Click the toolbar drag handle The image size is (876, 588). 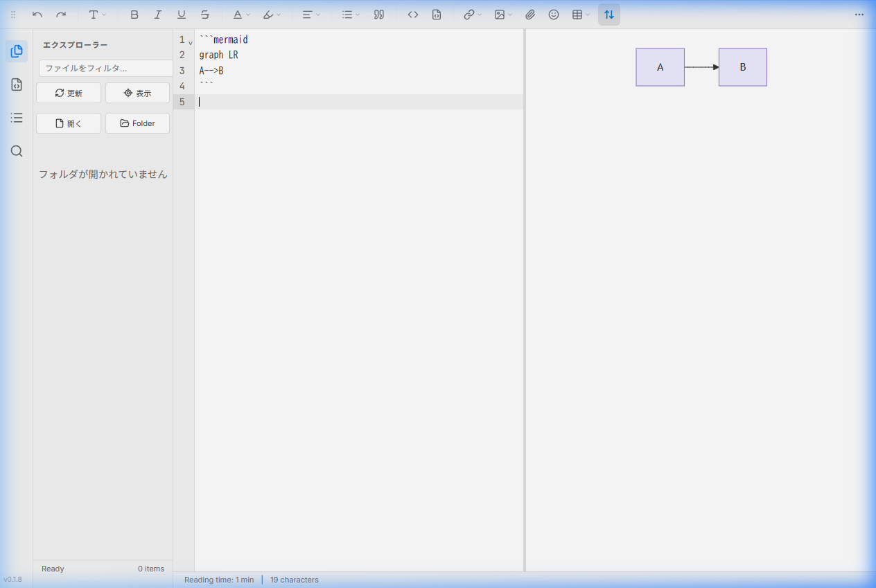click(13, 15)
